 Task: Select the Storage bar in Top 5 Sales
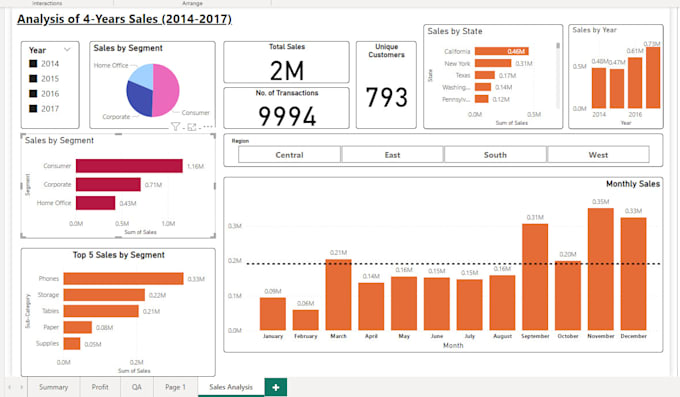[104, 295]
